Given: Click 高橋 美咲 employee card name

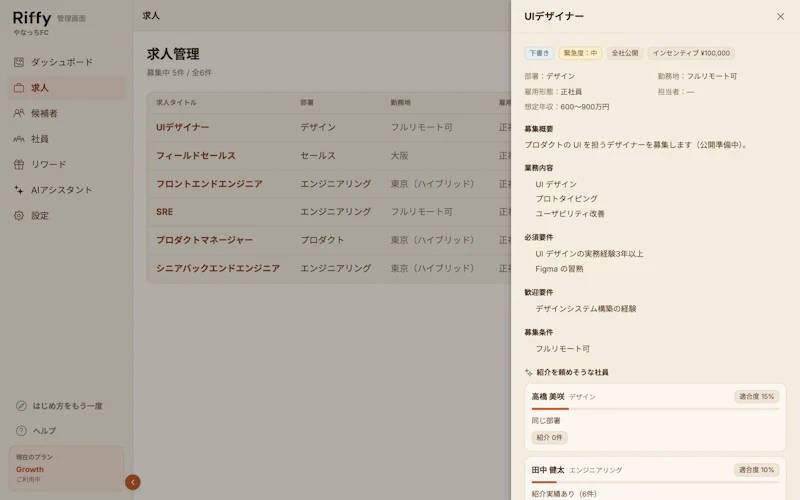Looking at the screenshot, I should click(548, 396).
